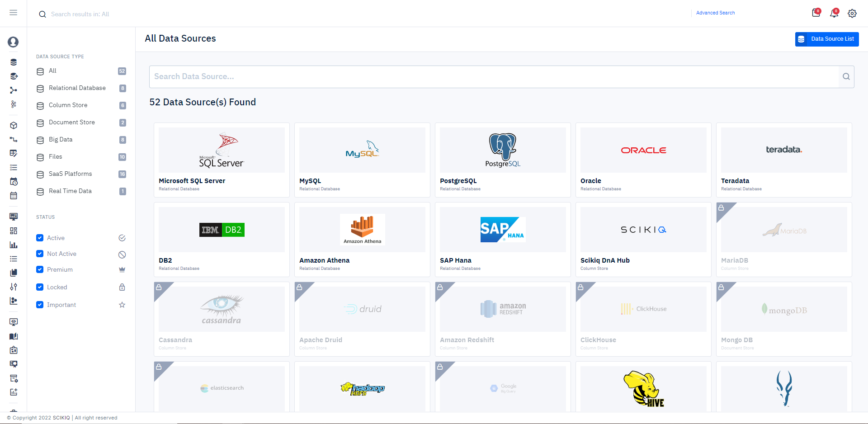The image size is (868, 424).
Task: Focus the global search results field
Action: pyautogui.click(x=80, y=14)
